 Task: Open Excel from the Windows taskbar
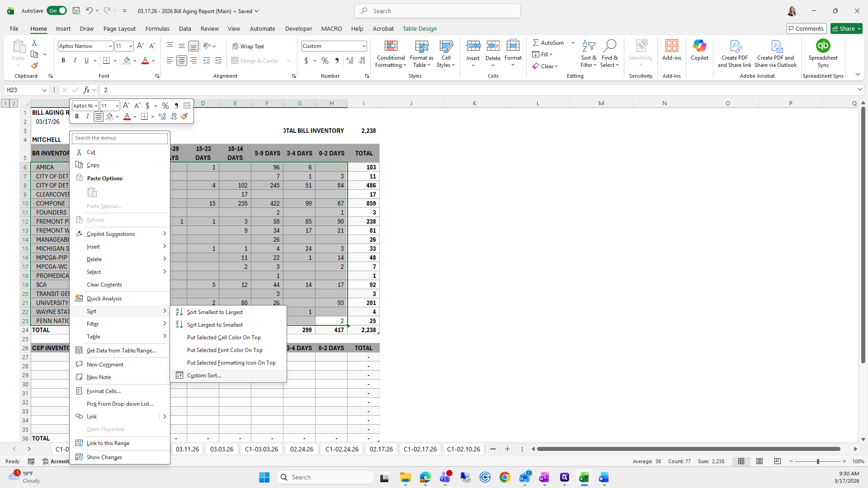584,477
